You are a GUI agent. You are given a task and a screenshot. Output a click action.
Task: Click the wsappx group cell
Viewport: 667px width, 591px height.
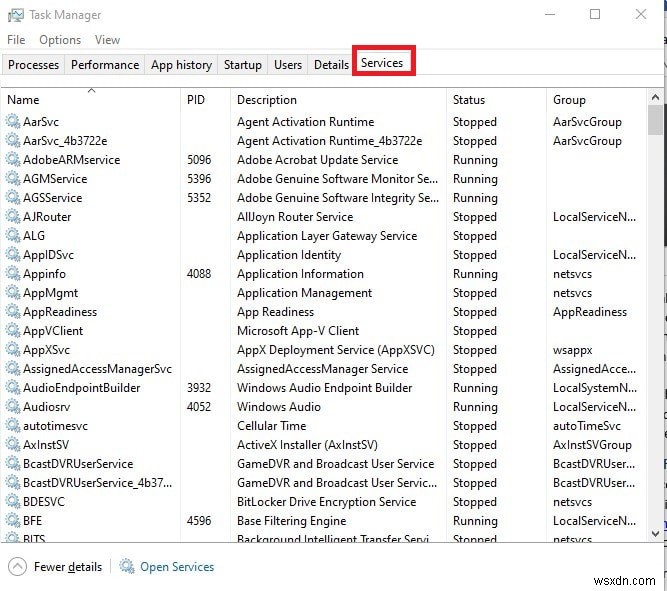pyautogui.click(x=573, y=350)
